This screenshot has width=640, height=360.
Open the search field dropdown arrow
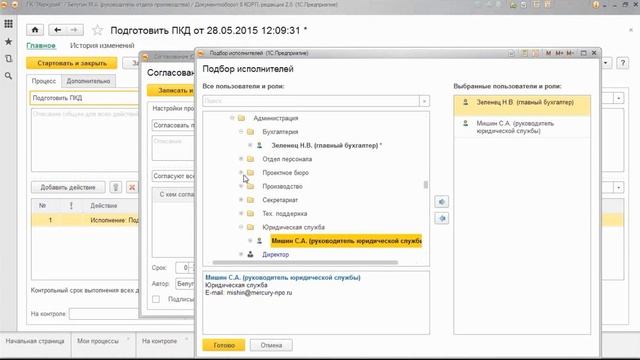pos(424,101)
